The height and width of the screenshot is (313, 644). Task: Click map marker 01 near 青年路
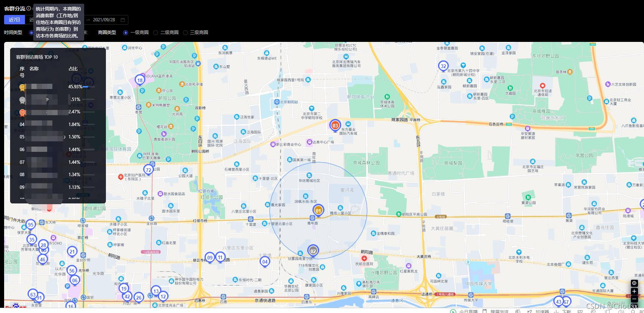coord(318,211)
